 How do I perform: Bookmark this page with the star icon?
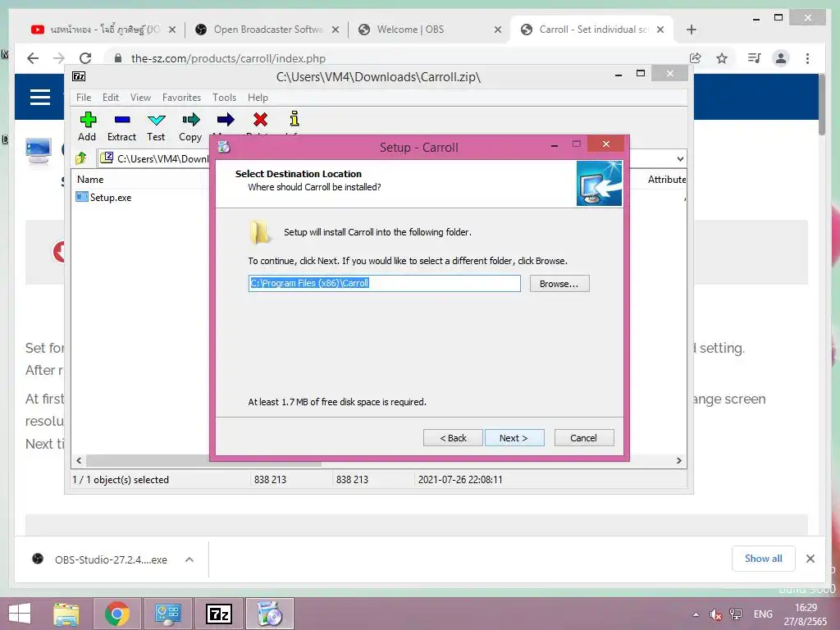click(722, 58)
